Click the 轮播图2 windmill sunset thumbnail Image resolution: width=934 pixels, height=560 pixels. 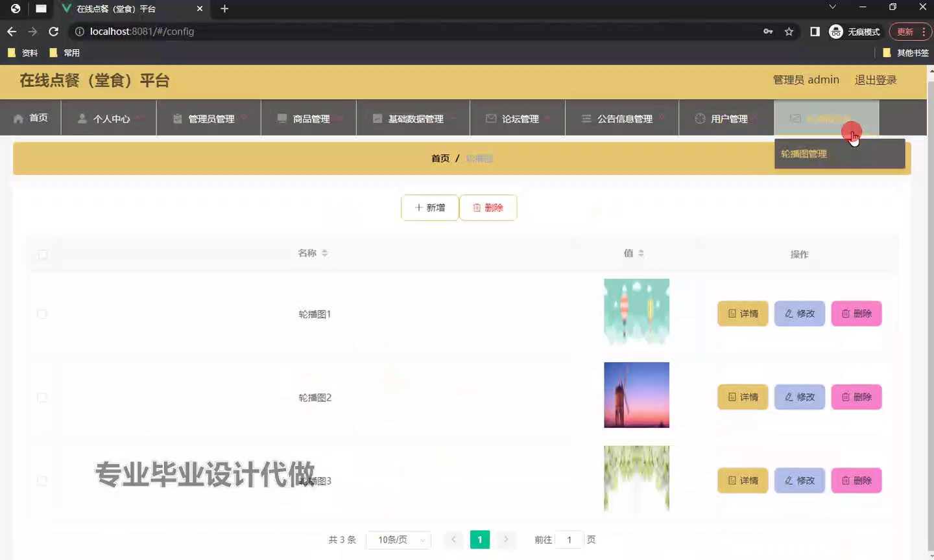[636, 395]
